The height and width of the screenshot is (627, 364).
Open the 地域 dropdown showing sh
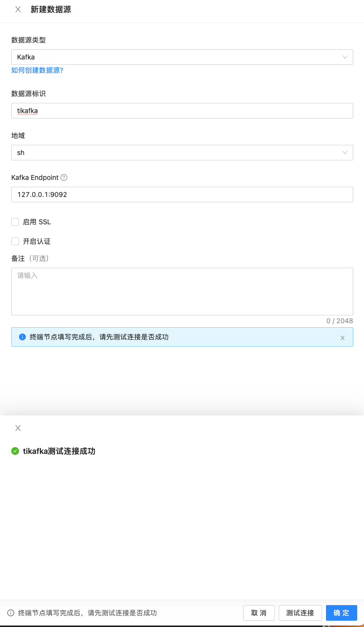pos(182,153)
